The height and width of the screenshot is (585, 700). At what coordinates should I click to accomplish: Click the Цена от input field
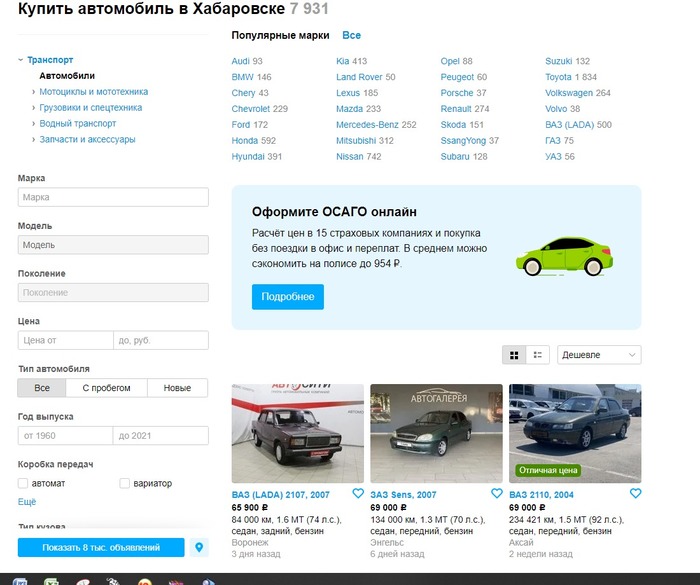[65, 340]
